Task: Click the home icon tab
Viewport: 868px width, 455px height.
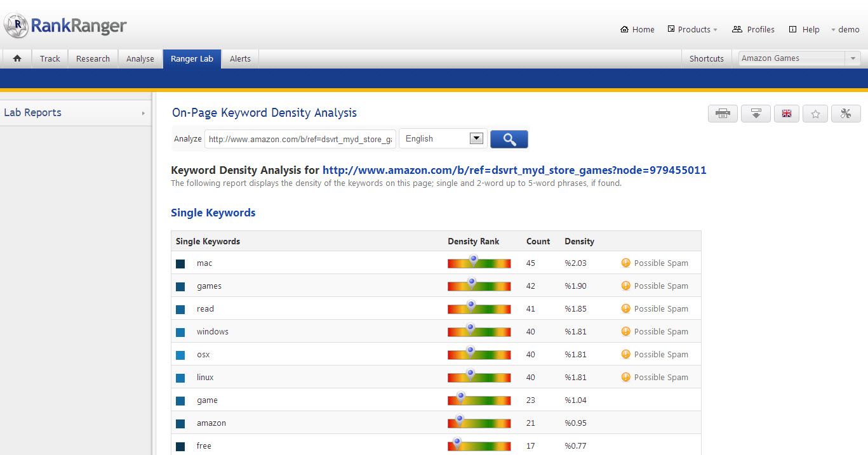Action: coord(17,58)
